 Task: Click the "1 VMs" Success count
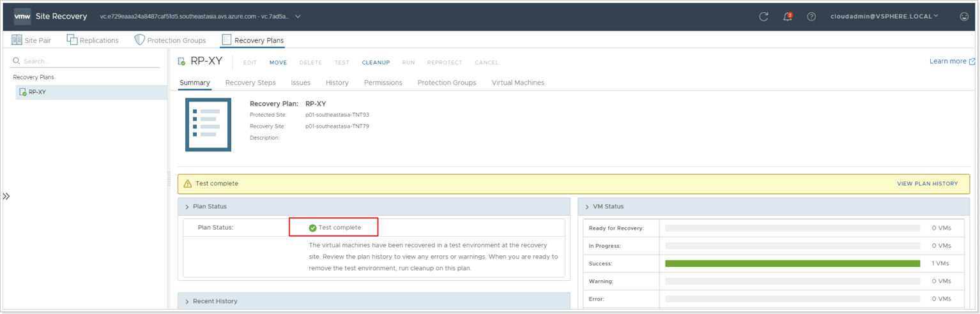940,263
